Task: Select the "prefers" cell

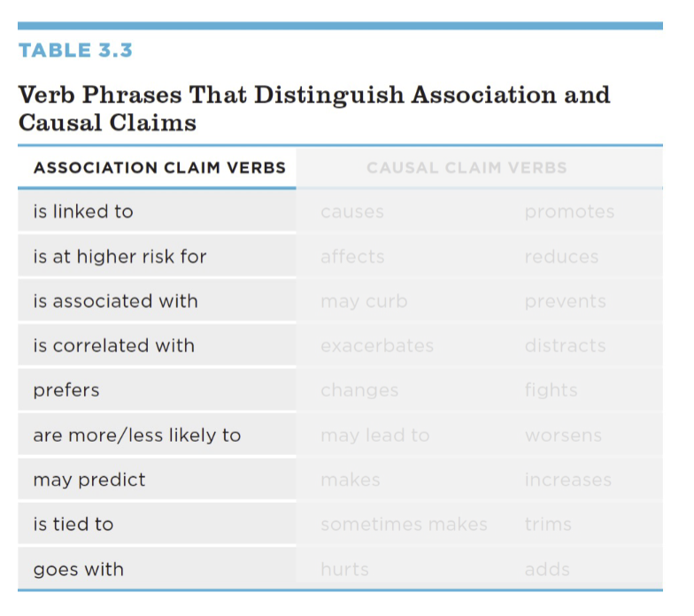Action: pyautogui.click(x=66, y=390)
